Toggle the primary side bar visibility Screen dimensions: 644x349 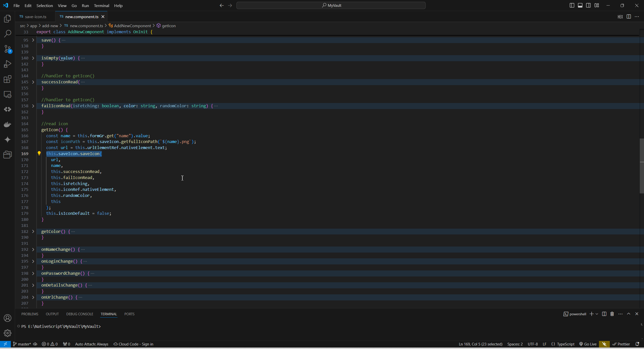572,5
